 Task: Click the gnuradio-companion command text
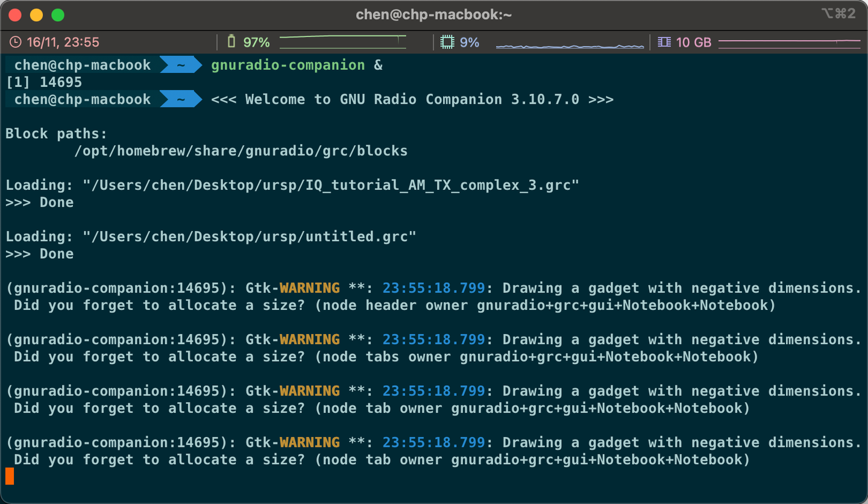click(x=288, y=65)
